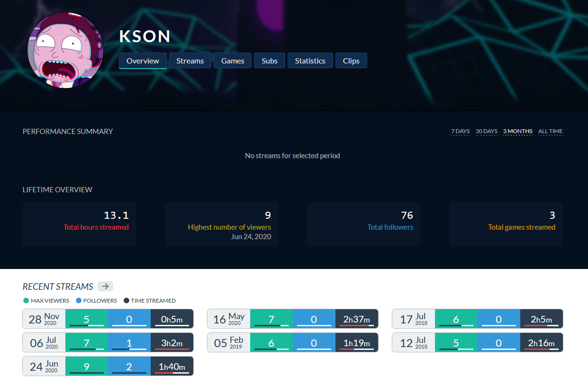Click the MAX VIEWERS legend dot
The image size is (588, 385).
26,301
